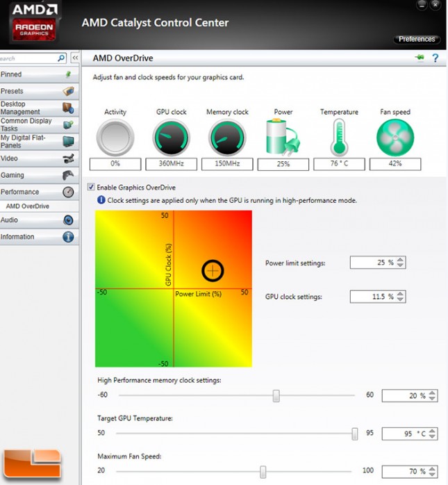The height and width of the screenshot is (485, 448).
Task: Increase maximum fan speed with up arrow
Action: pos(432,469)
